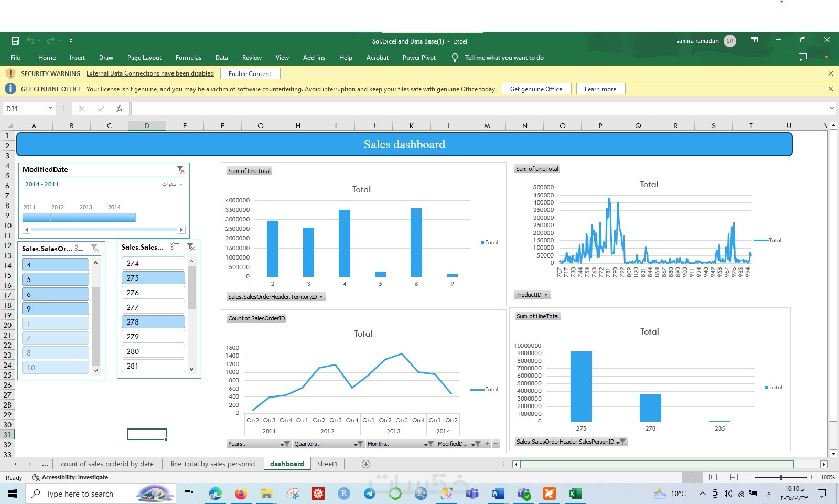
Task: Select salesperson 274 in the slicer
Action: pyautogui.click(x=153, y=263)
